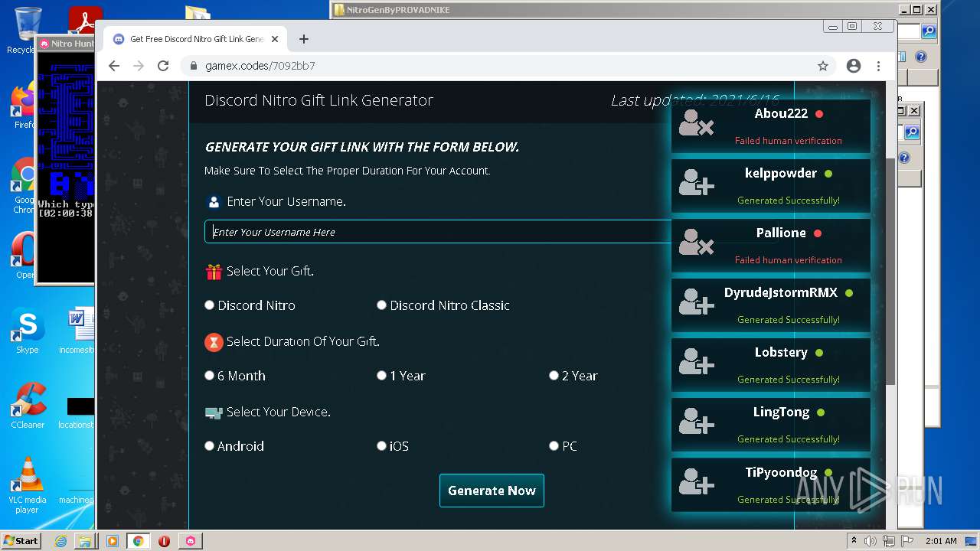Open Internet Explorer from the taskbar
The image size is (980, 551).
point(60,541)
